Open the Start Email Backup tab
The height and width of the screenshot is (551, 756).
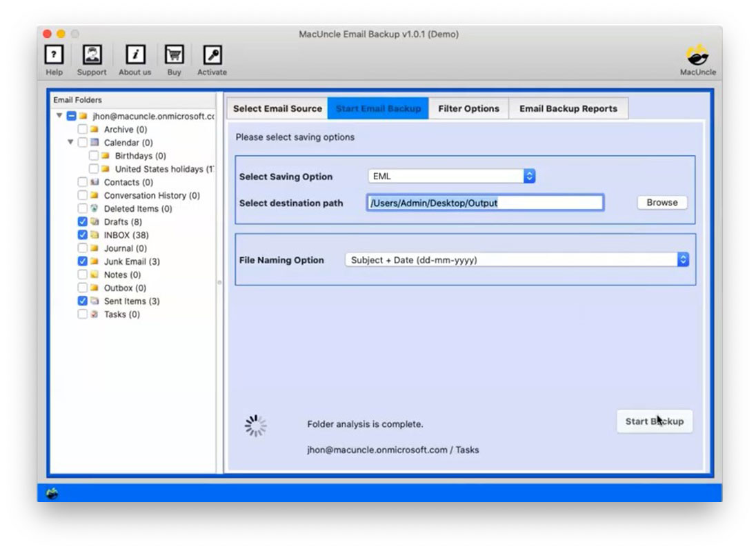point(378,108)
